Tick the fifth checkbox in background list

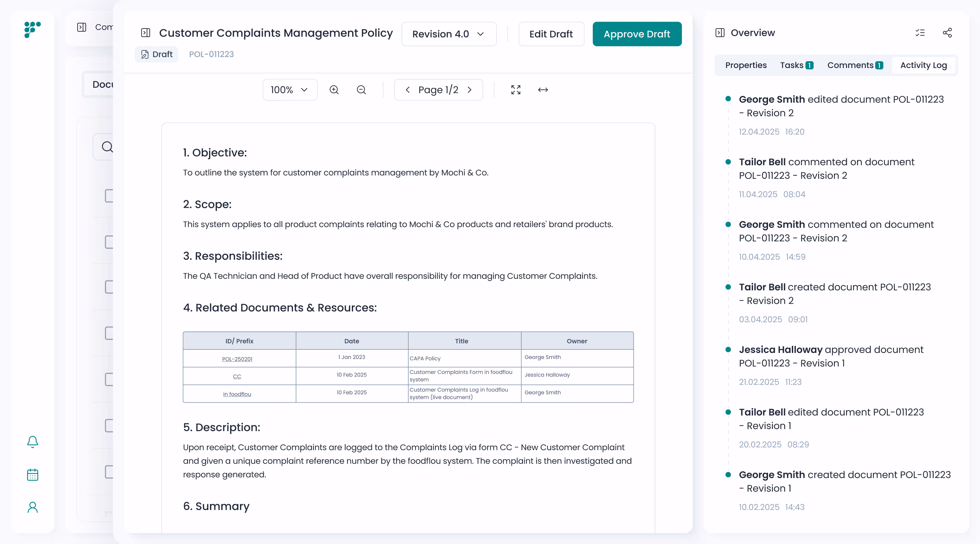pyautogui.click(x=109, y=379)
